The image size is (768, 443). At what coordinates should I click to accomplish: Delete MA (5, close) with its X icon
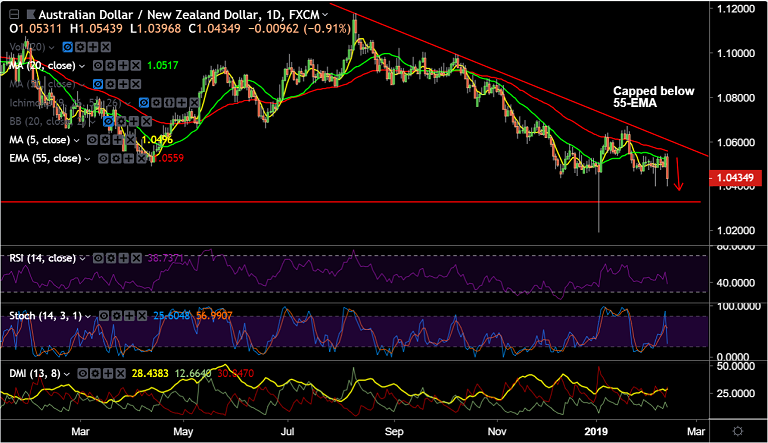click(x=130, y=140)
